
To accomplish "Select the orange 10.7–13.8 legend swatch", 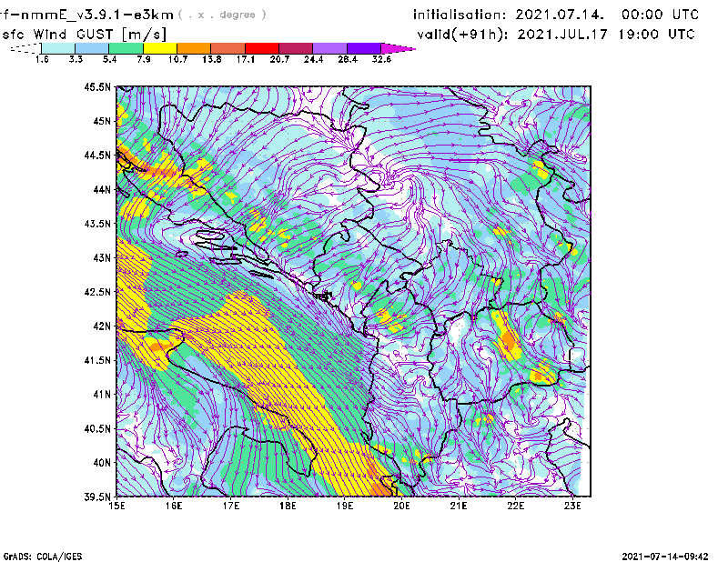I will coord(194,48).
